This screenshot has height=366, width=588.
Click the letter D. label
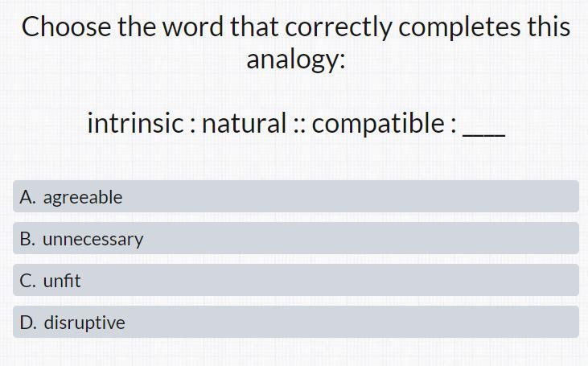tap(28, 323)
